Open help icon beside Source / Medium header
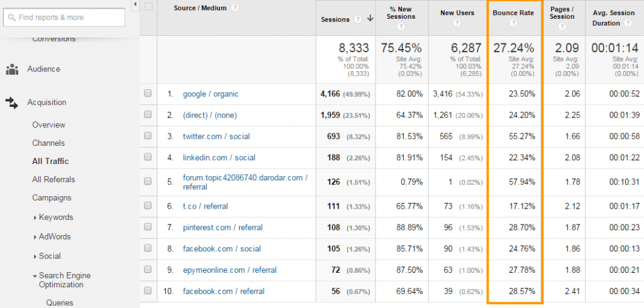Screen dimensions: 644x308 [x=235, y=8]
